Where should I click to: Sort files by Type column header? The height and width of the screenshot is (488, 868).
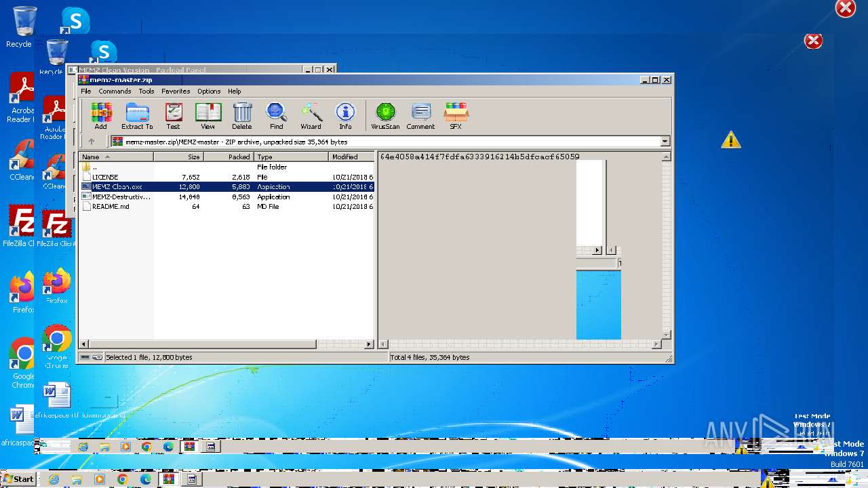[292, 157]
